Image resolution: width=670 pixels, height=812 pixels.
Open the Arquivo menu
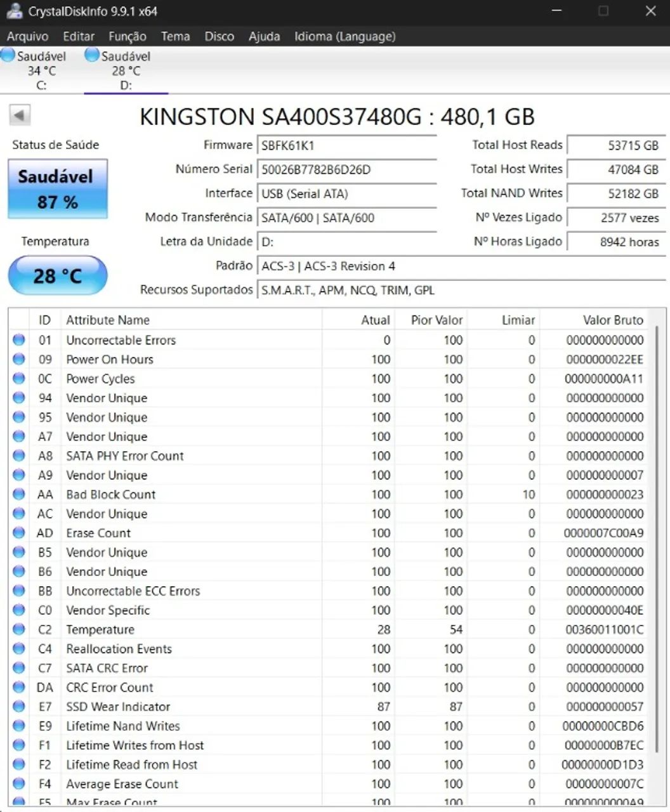coord(27,36)
